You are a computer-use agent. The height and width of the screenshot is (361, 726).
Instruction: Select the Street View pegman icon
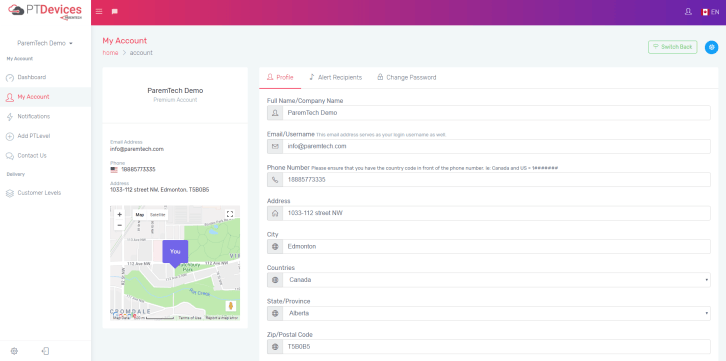[231, 306]
